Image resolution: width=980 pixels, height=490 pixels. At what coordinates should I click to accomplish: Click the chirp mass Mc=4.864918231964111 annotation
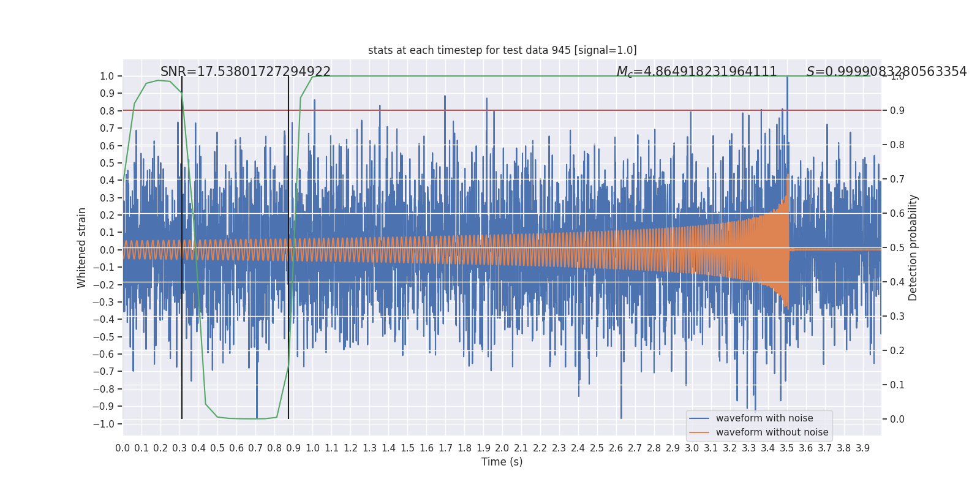(x=697, y=72)
